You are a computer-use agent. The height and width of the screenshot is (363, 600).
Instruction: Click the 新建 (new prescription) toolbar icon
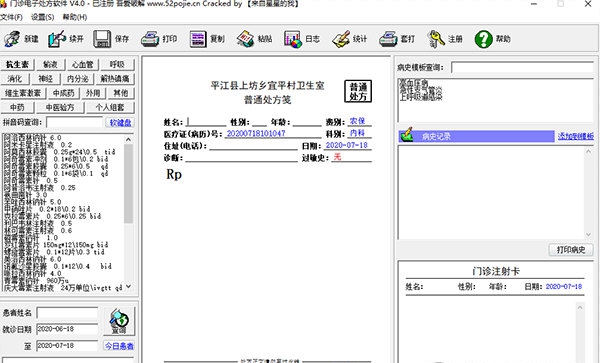tap(12, 39)
